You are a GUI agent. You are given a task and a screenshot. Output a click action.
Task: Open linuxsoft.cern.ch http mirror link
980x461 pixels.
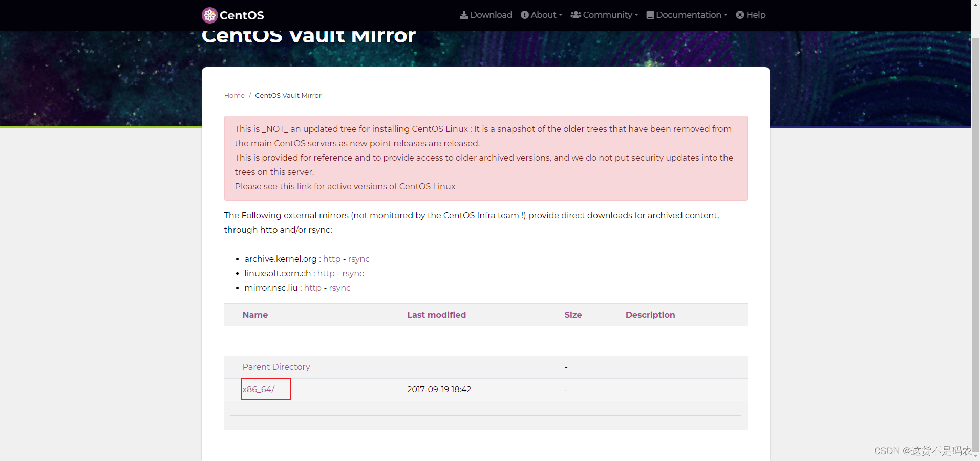326,273
